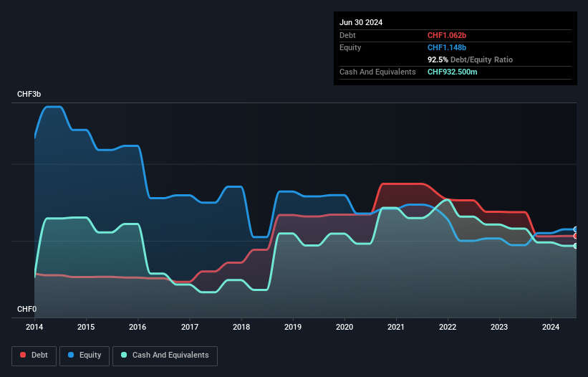Image resolution: width=588 pixels, height=377 pixels.
Task: Click the 92.5% Debt/Equity Ratio text
Action: pos(470,59)
